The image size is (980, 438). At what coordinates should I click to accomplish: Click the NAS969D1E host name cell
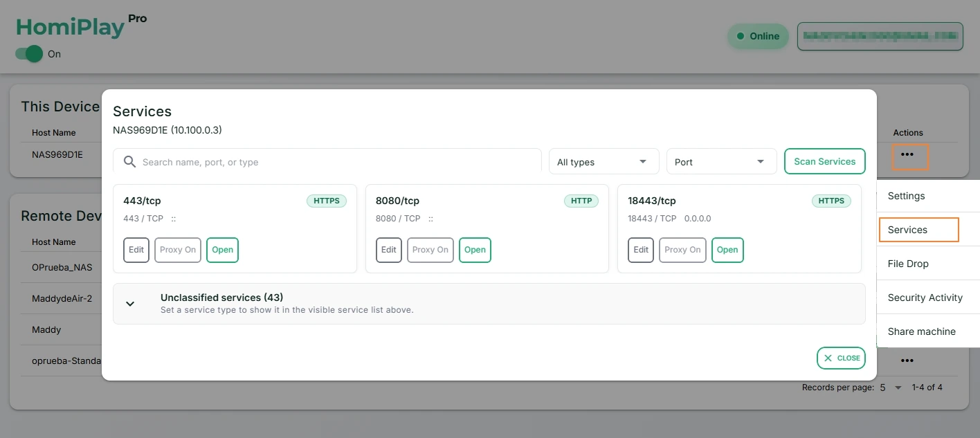(57, 154)
